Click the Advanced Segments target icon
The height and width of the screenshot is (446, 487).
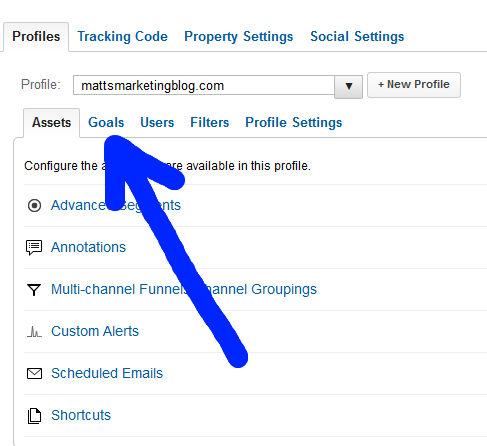point(34,205)
